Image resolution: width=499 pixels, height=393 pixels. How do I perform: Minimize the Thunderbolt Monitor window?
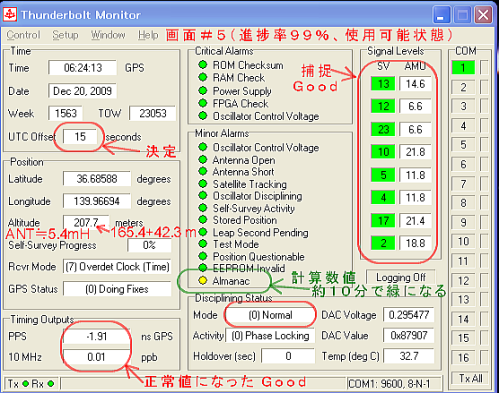[442, 15]
